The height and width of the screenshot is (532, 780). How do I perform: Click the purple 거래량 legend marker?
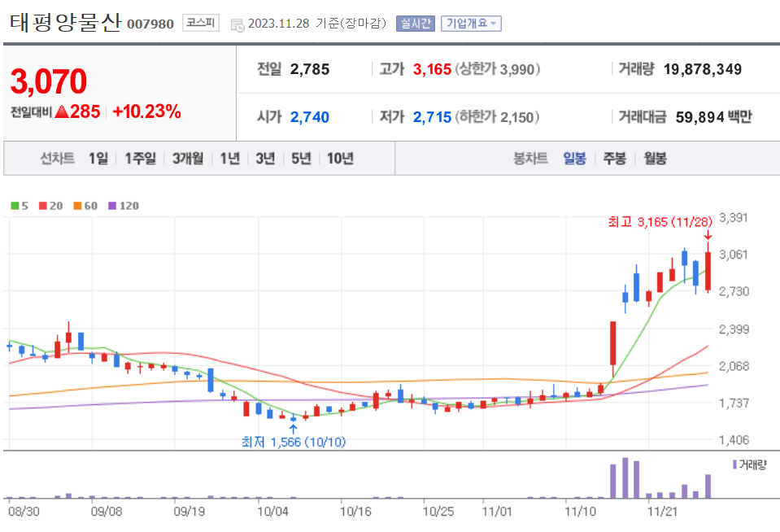(x=734, y=464)
